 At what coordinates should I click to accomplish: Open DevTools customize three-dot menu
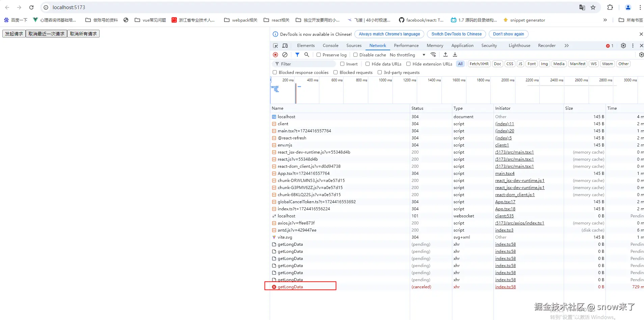[x=633, y=46]
